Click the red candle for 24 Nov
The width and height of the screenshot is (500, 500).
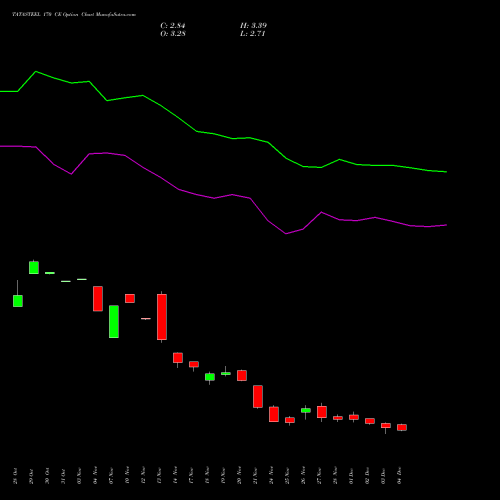[274, 414]
